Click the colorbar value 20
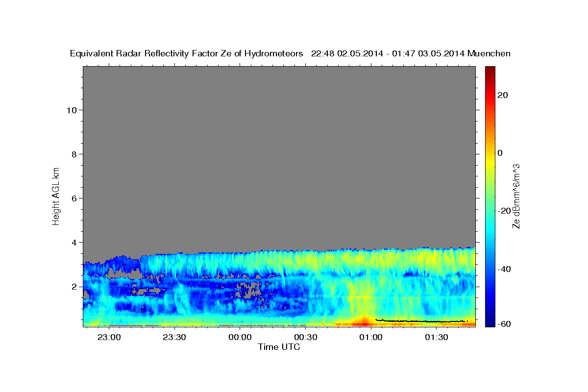 pos(502,95)
